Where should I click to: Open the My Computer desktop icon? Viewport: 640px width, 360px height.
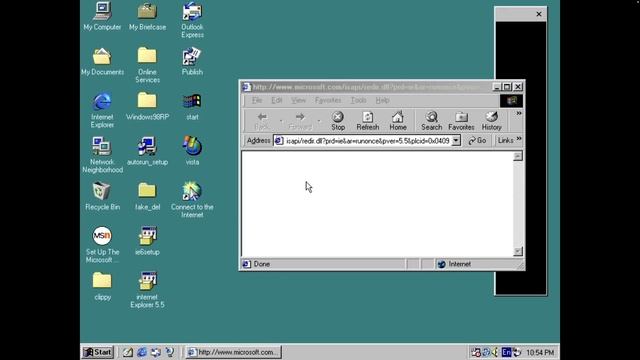point(102,16)
